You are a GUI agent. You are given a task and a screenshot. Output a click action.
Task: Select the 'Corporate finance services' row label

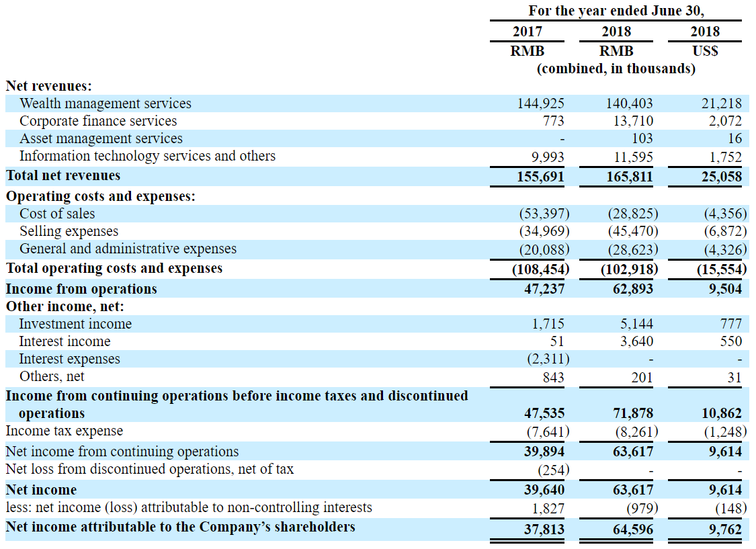pos(98,121)
